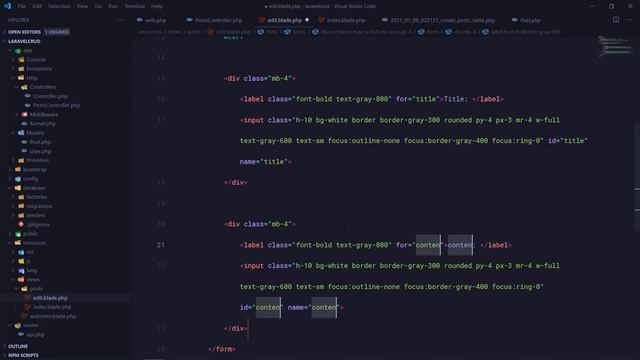Collapse the Open Editors section
The height and width of the screenshot is (360, 640).
pos(24,32)
